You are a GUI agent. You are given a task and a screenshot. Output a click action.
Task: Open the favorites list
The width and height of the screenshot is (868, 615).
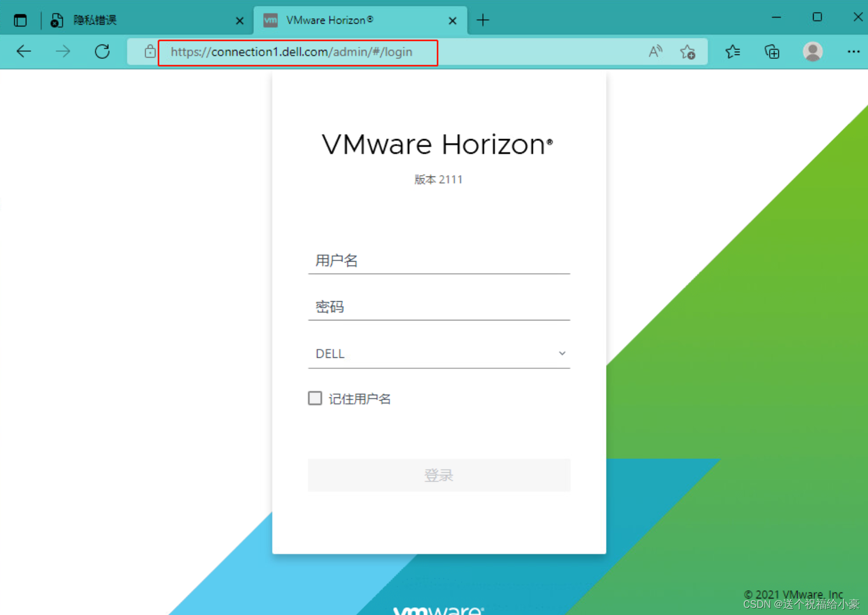coord(732,52)
